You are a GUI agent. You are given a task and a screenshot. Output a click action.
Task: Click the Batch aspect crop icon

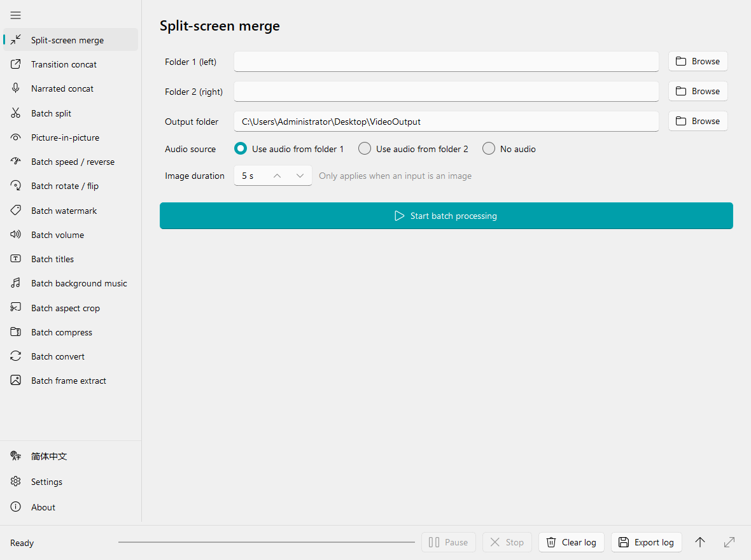[x=16, y=307]
